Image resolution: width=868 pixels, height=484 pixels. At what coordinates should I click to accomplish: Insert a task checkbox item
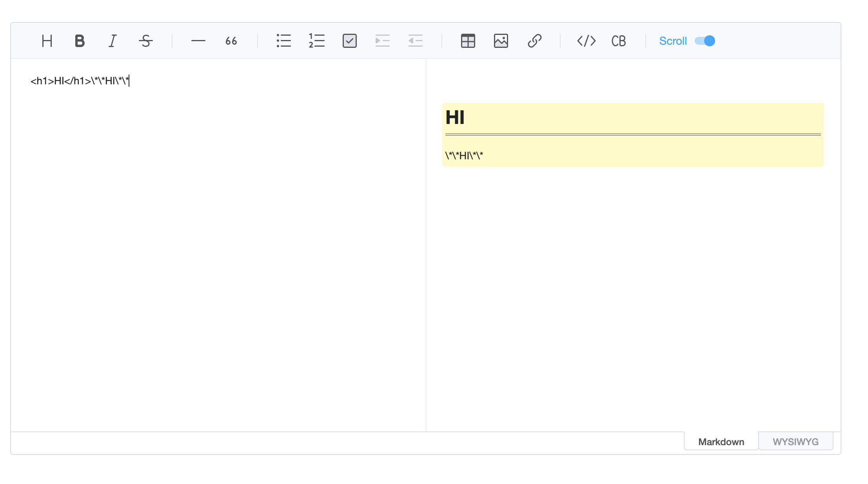(349, 41)
